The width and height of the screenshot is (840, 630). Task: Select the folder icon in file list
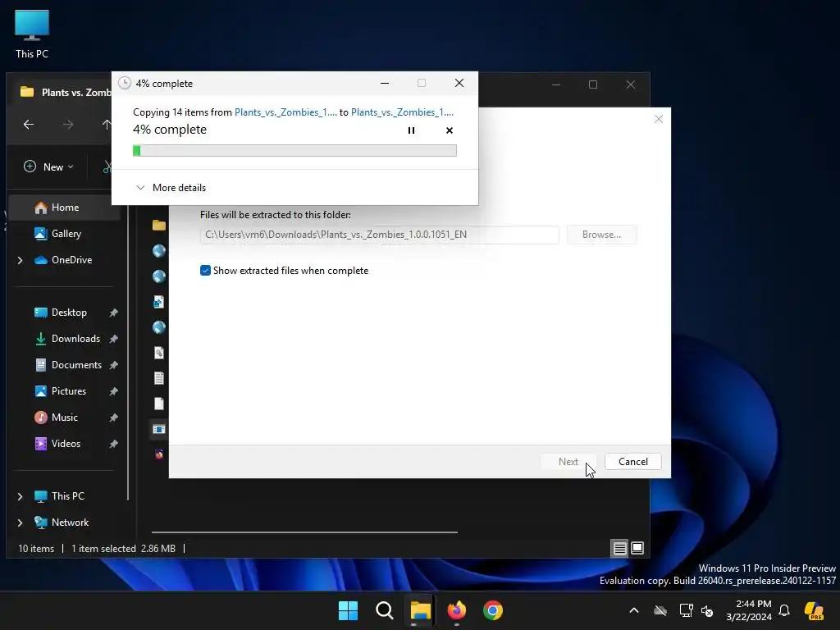pyautogui.click(x=158, y=225)
